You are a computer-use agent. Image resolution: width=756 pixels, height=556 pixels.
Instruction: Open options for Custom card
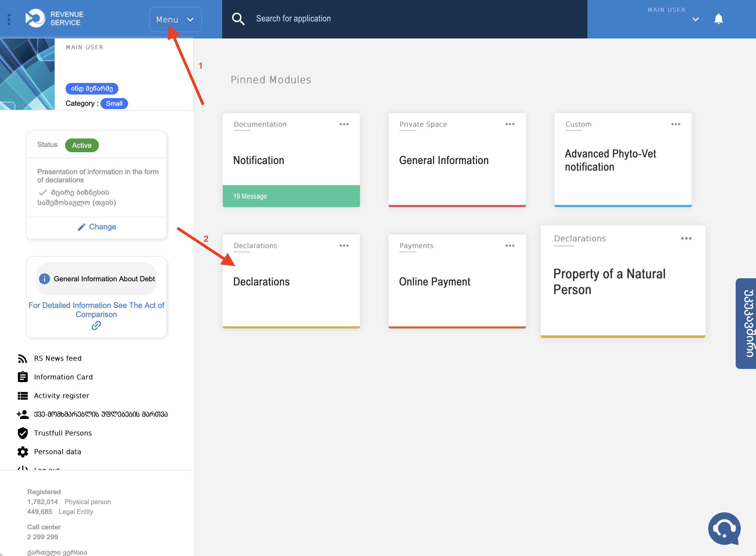click(676, 124)
